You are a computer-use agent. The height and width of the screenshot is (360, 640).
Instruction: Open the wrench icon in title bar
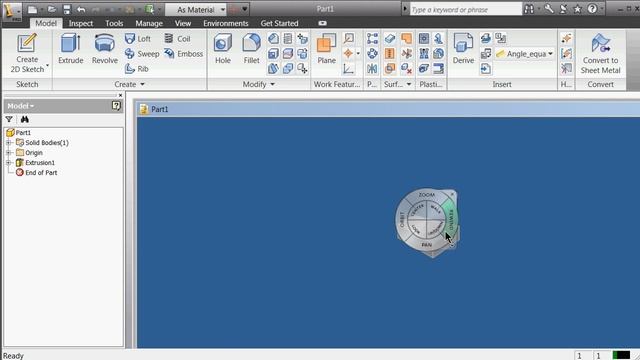tap(549, 9)
